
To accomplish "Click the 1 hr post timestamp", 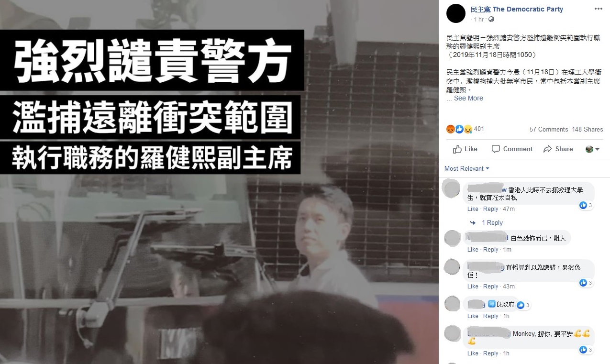I will (478, 20).
